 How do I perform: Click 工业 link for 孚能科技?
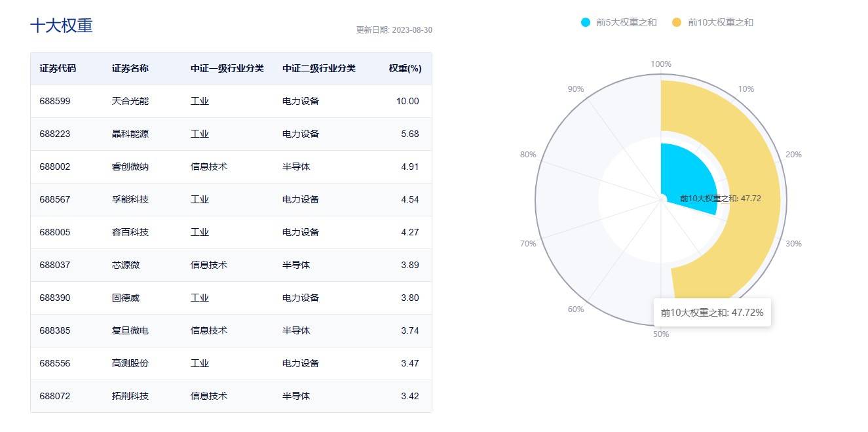[x=200, y=199]
